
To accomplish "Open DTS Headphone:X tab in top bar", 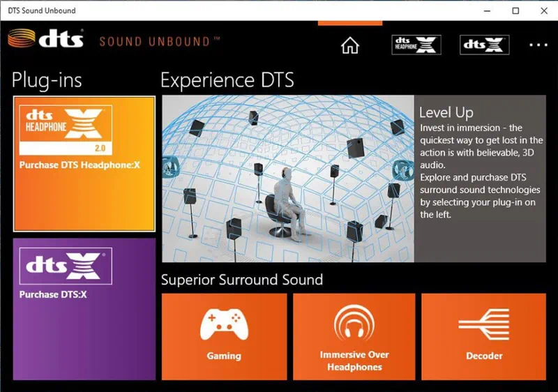I will coord(416,45).
